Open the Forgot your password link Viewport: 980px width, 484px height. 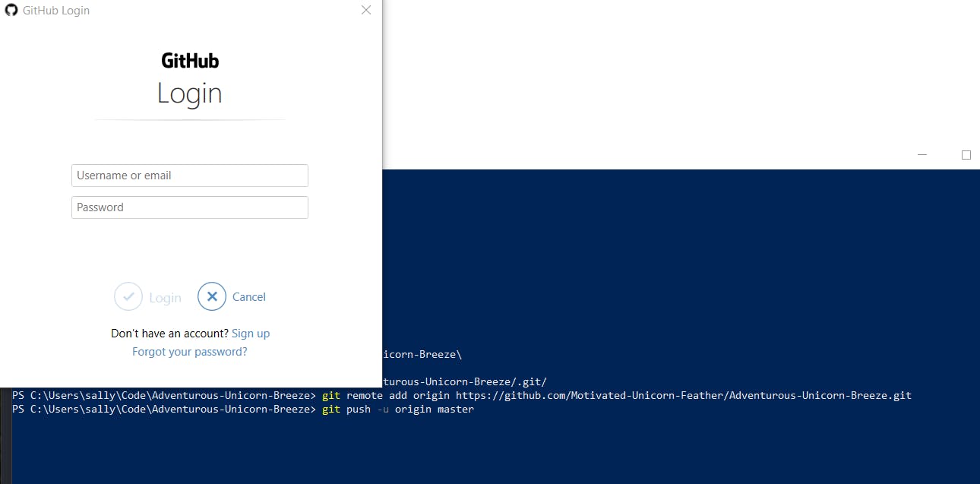click(190, 352)
